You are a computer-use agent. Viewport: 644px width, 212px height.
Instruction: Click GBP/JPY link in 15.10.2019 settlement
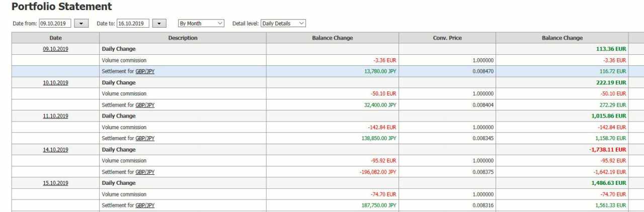[x=145, y=205]
